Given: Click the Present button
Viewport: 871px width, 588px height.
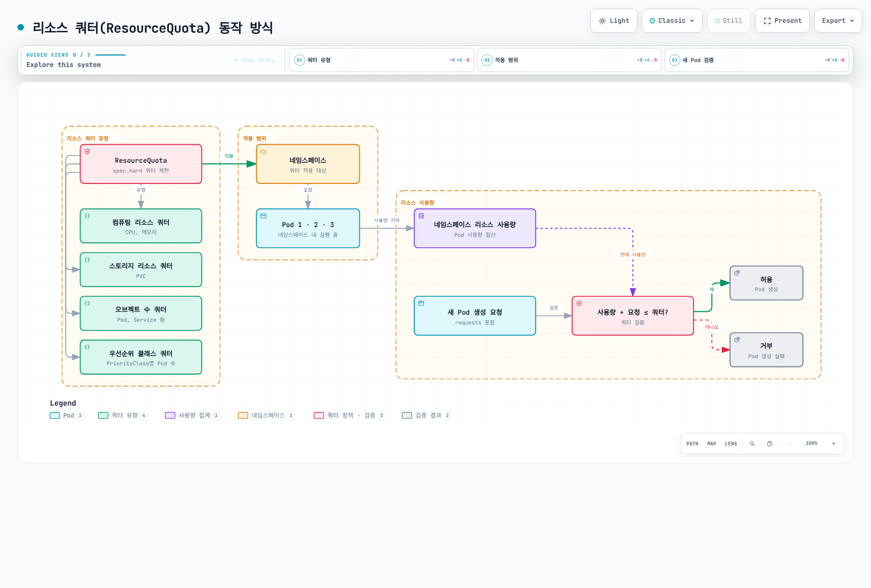Looking at the screenshot, I should (x=782, y=21).
